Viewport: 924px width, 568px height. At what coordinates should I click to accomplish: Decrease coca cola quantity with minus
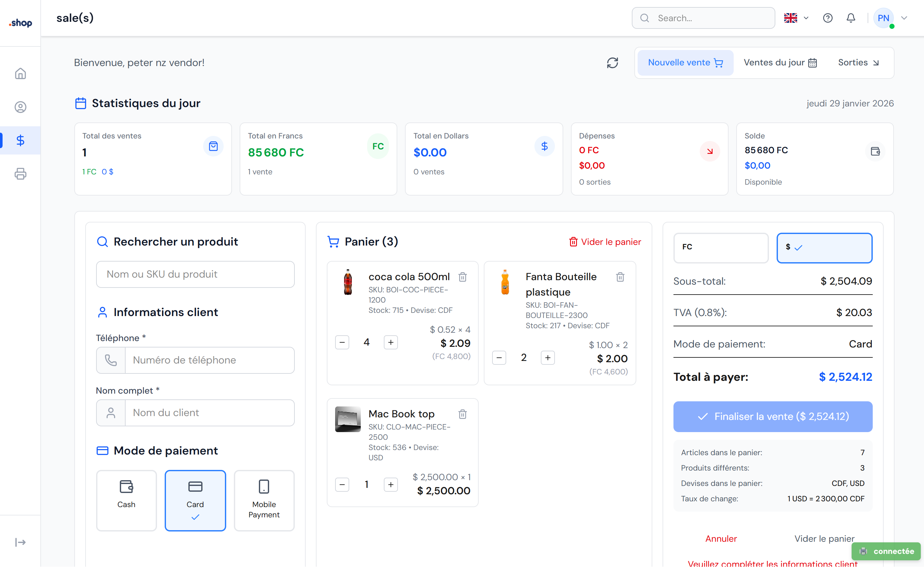pyautogui.click(x=342, y=342)
